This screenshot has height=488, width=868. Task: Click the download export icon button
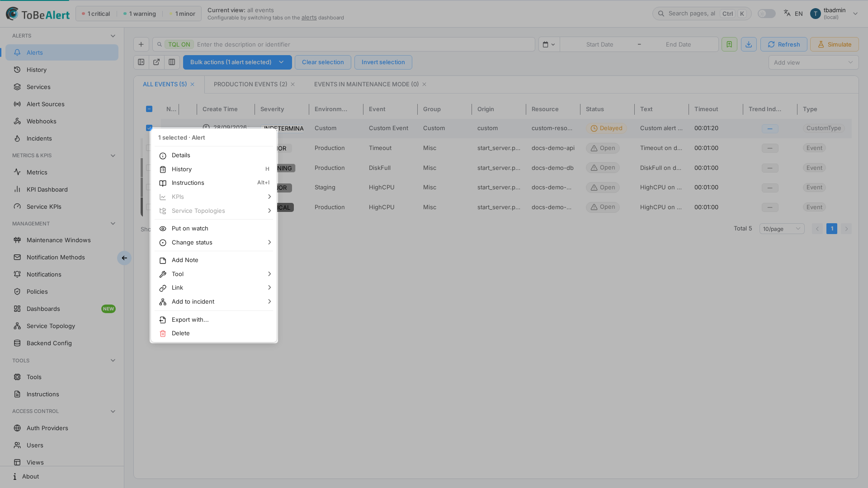(x=749, y=44)
